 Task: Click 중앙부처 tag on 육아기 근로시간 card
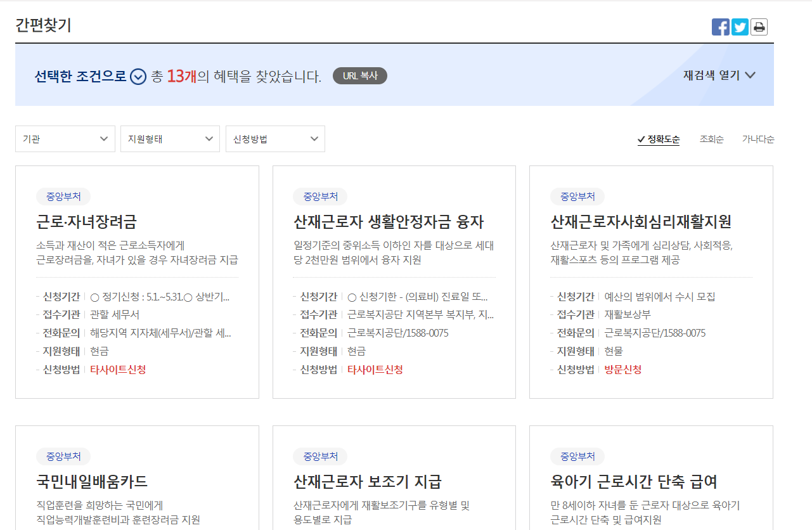click(577, 456)
